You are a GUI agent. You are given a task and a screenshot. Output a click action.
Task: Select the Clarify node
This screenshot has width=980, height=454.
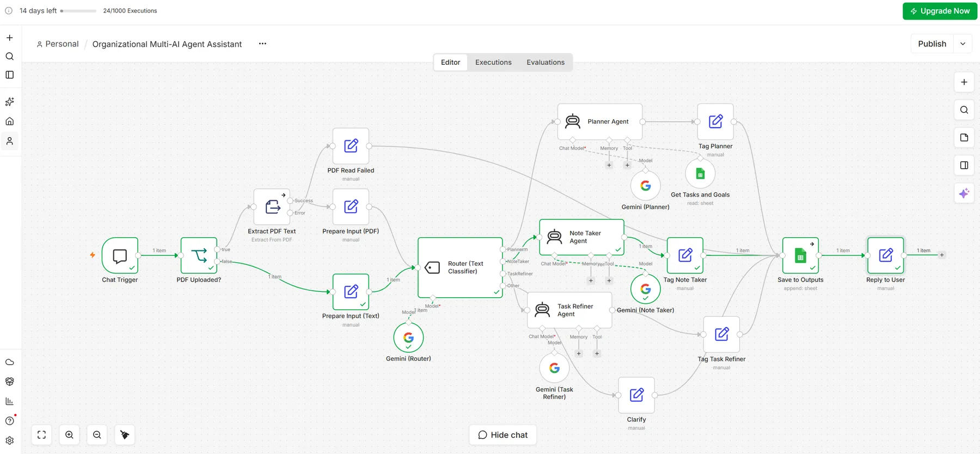(636, 395)
